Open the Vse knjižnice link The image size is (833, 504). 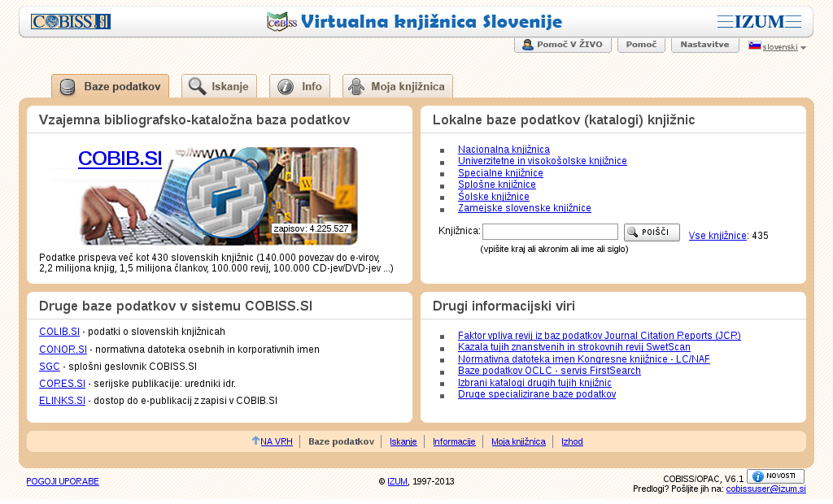coord(717,236)
